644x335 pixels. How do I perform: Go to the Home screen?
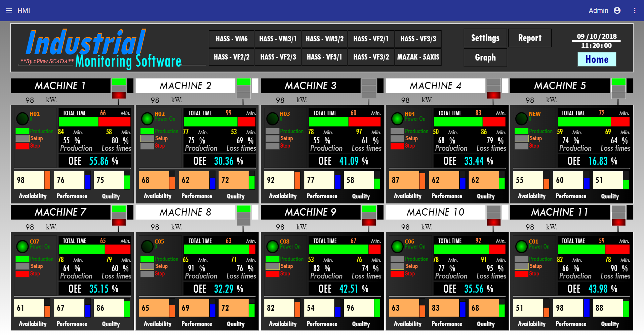point(597,60)
